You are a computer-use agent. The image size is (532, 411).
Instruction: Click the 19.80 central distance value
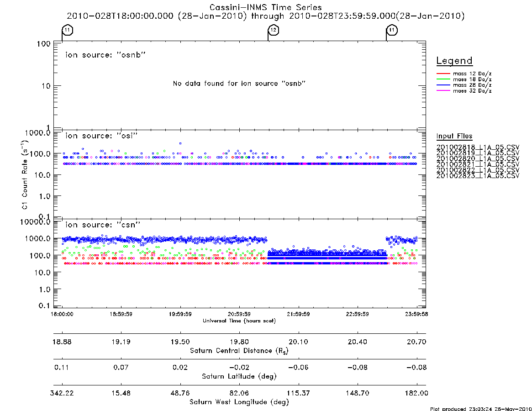(239, 342)
